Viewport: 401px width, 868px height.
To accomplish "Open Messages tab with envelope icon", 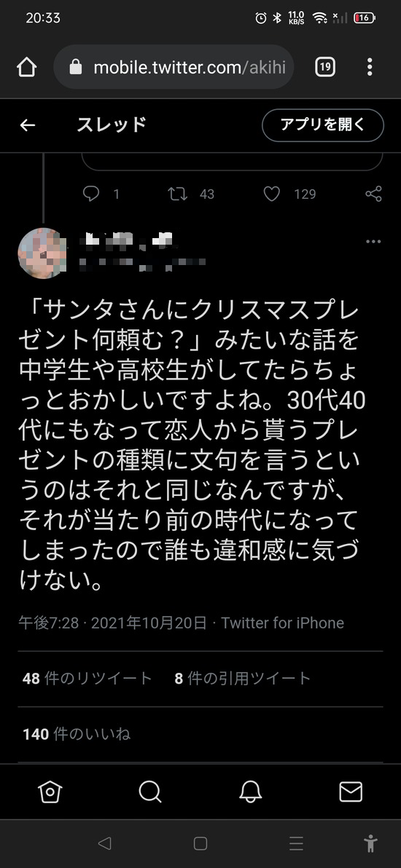I will pyautogui.click(x=351, y=792).
